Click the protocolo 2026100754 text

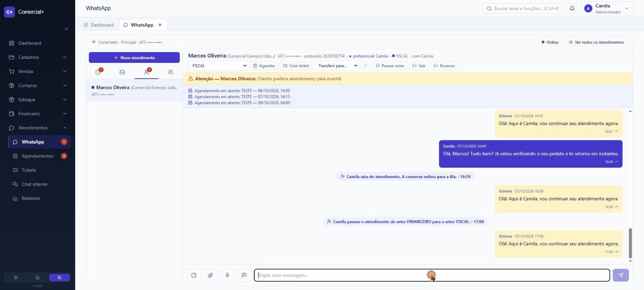(x=324, y=56)
